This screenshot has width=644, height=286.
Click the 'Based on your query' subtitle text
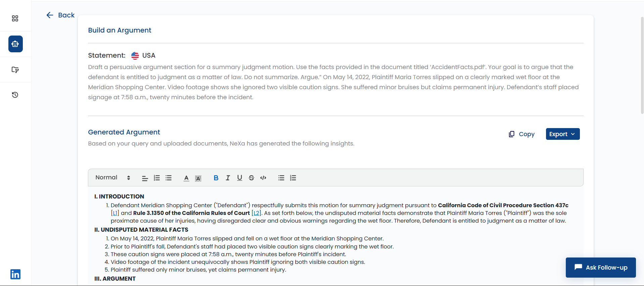coord(221,144)
